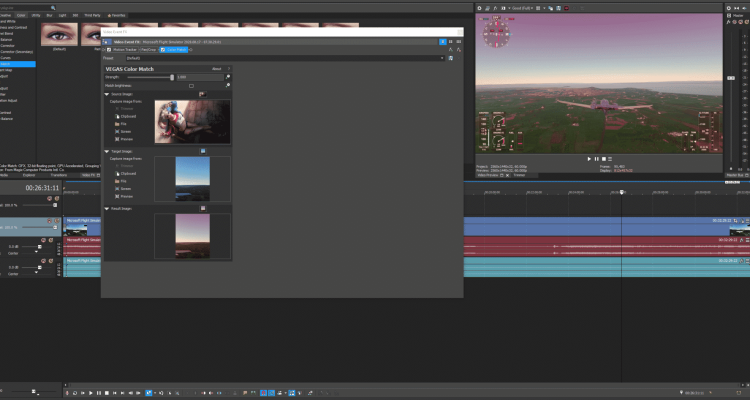Collapse the Target Image section
This screenshot has height=400, width=750.
[x=107, y=151]
